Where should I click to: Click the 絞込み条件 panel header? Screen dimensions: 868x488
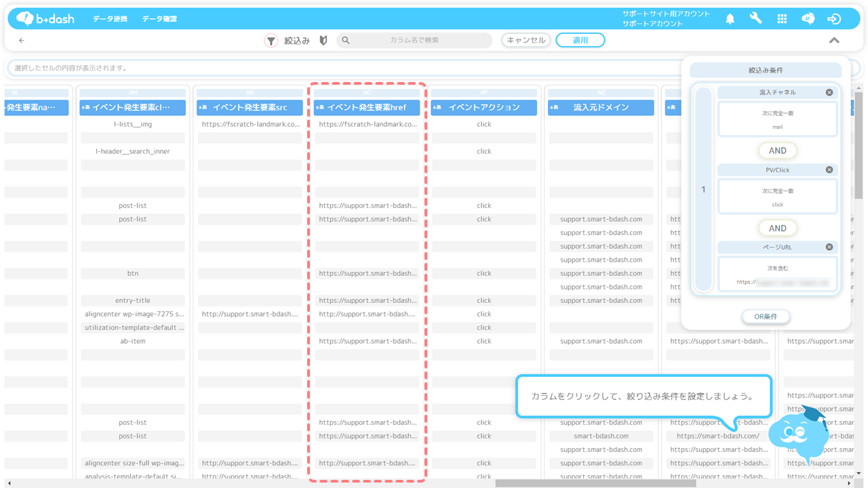pyautogui.click(x=766, y=70)
